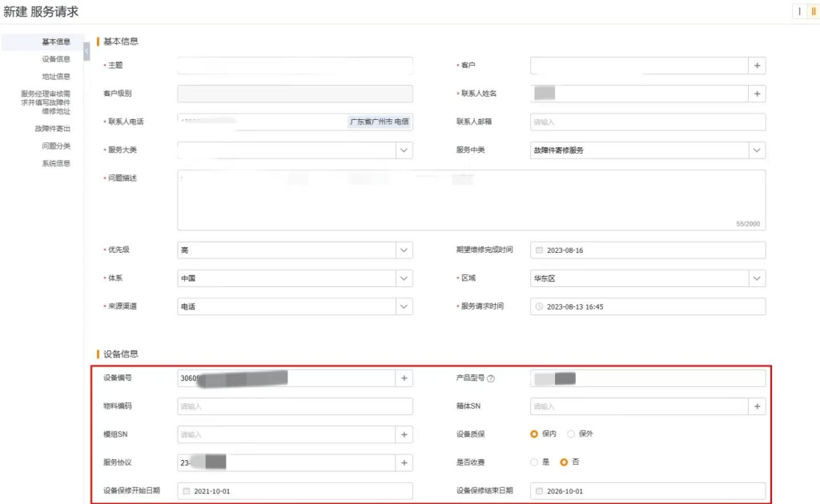
Task: Click the help icon next to 产品型号
Action: click(491, 378)
